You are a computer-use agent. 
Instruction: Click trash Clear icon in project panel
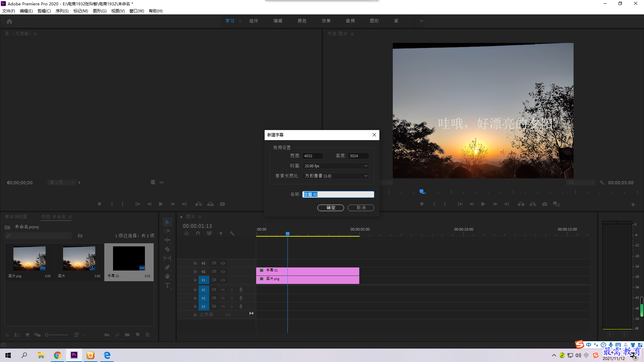[x=147, y=335]
